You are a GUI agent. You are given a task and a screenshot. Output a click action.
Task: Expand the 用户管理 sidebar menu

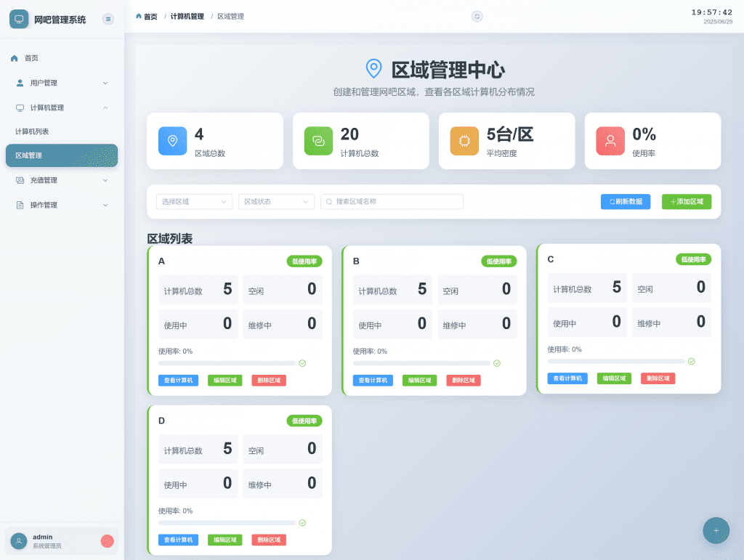tap(62, 83)
